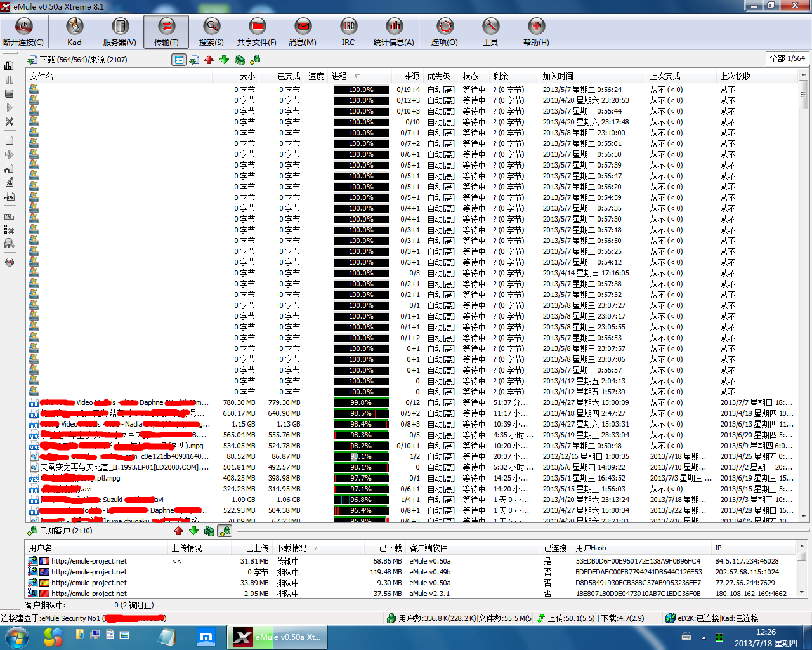The width and height of the screenshot is (812, 650).
Task: Cancel the download with the sidebar X icon
Action: coord(10,122)
